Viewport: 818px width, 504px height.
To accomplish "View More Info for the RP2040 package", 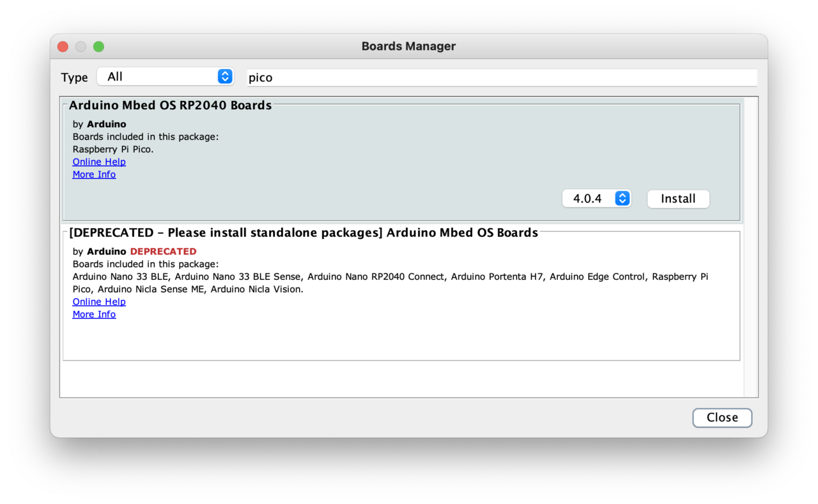I will coord(94,174).
